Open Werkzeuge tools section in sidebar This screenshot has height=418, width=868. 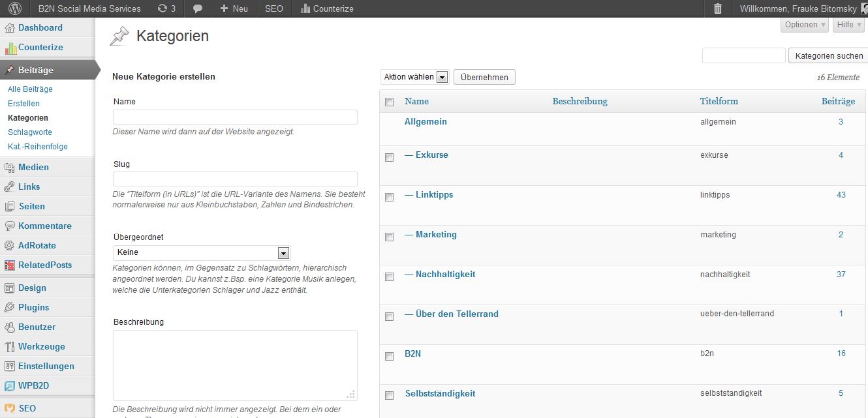tap(41, 346)
